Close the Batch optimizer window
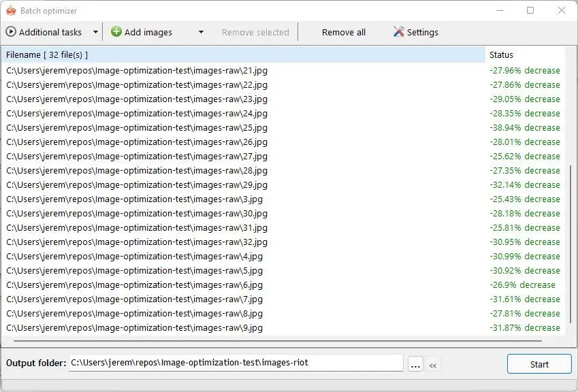The width and height of the screenshot is (578, 392). pyautogui.click(x=562, y=10)
